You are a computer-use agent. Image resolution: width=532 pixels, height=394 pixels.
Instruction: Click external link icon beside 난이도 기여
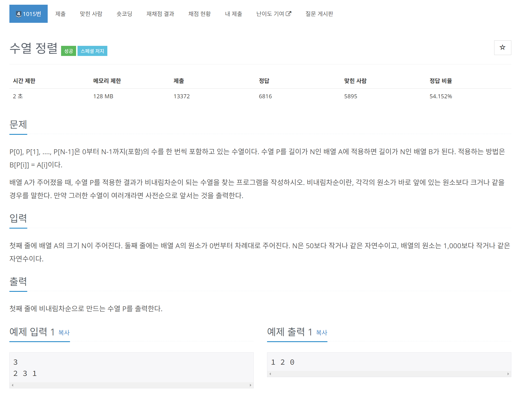[x=288, y=14]
